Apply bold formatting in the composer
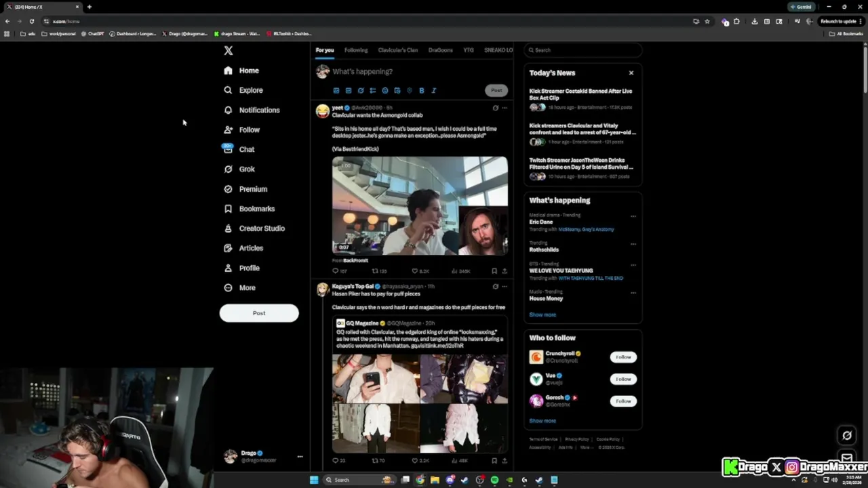868x488 pixels. click(421, 90)
